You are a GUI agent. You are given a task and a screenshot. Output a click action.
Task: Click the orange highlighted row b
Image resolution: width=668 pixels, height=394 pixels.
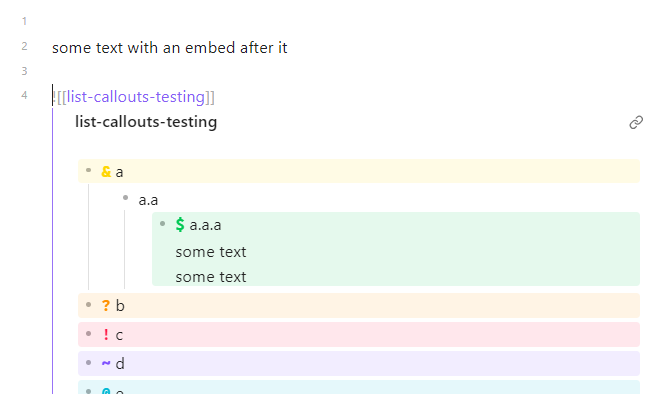pos(359,305)
